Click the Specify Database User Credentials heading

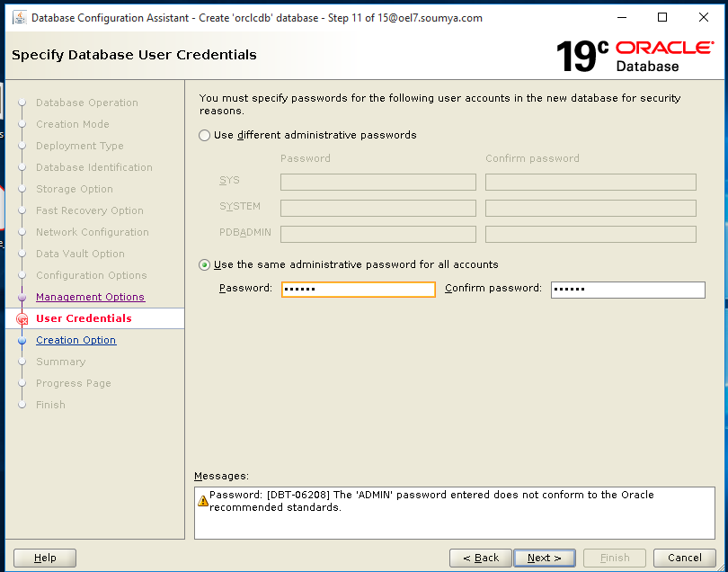click(134, 55)
